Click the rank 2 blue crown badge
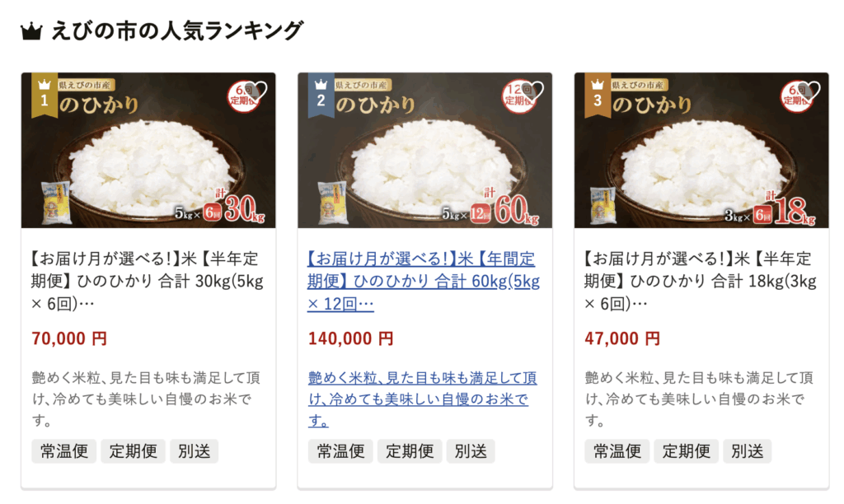Image resolution: width=844 pixels, height=504 pixels. [321, 95]
